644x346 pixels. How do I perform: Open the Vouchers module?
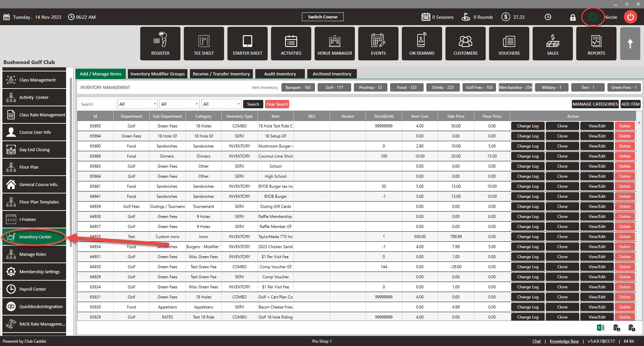tap(509, 44)
